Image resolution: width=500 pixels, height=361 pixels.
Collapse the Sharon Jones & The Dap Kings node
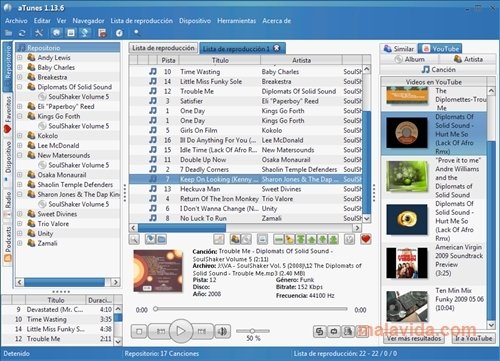click(20, 194)
